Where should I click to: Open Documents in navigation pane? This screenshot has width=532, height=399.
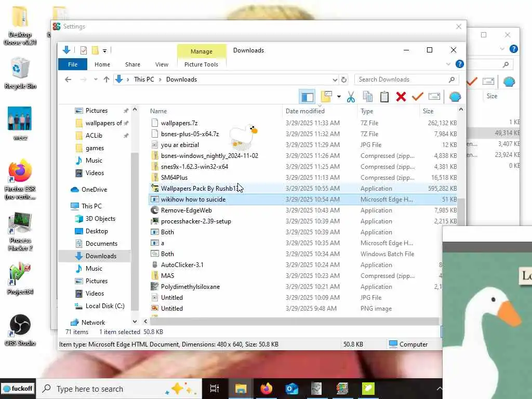point(101,244)
